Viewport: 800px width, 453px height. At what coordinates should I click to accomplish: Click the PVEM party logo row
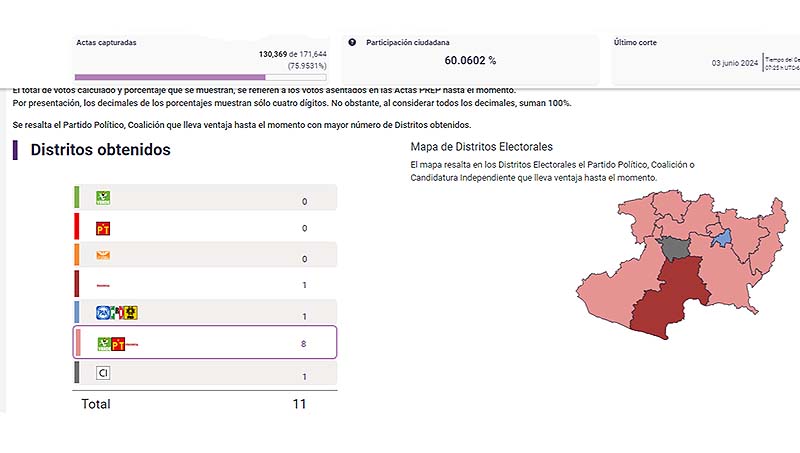tap(205, 199)
